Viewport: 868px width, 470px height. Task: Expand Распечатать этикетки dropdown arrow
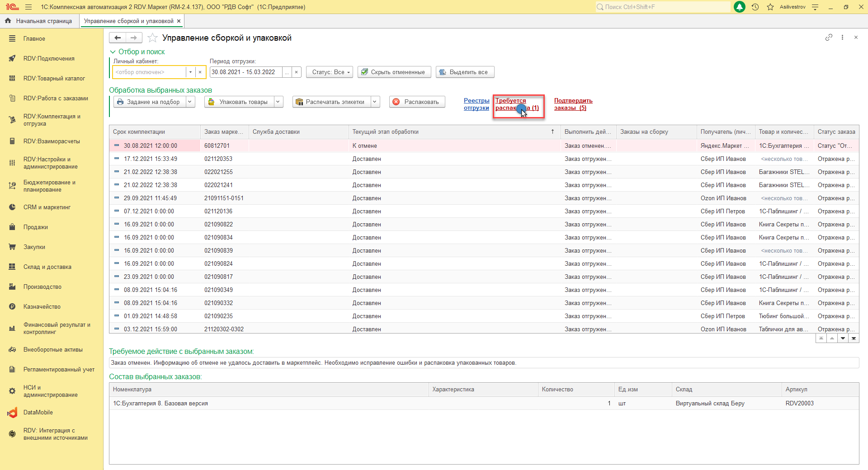[x=375, y=102]
